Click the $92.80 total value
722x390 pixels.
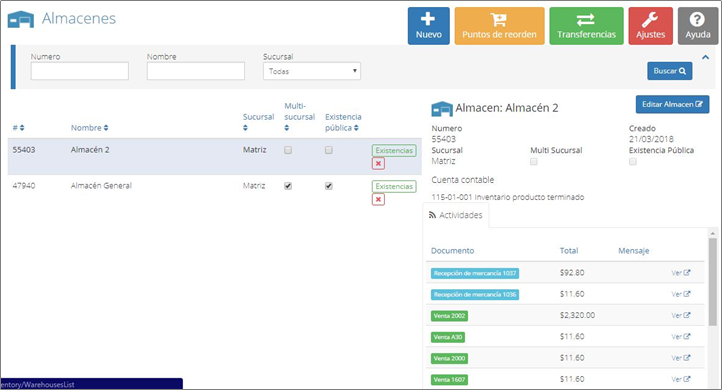pyautogui.click(x=572, y=273)
